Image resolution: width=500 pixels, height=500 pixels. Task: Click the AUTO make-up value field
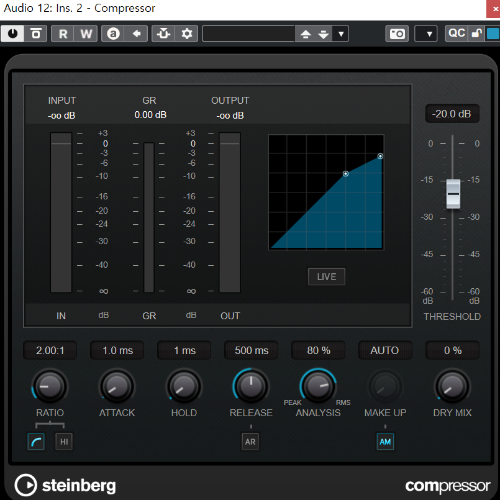pyautogui.click(x=385, y=350)
